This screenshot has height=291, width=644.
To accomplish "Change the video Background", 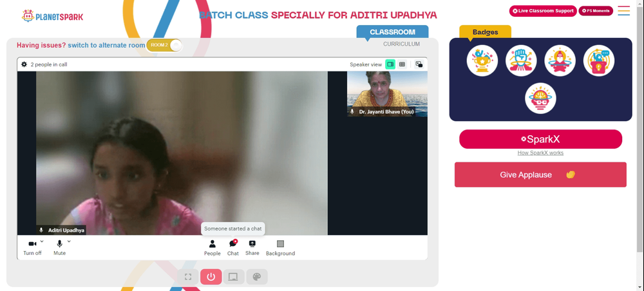I will tap(280, 249).
